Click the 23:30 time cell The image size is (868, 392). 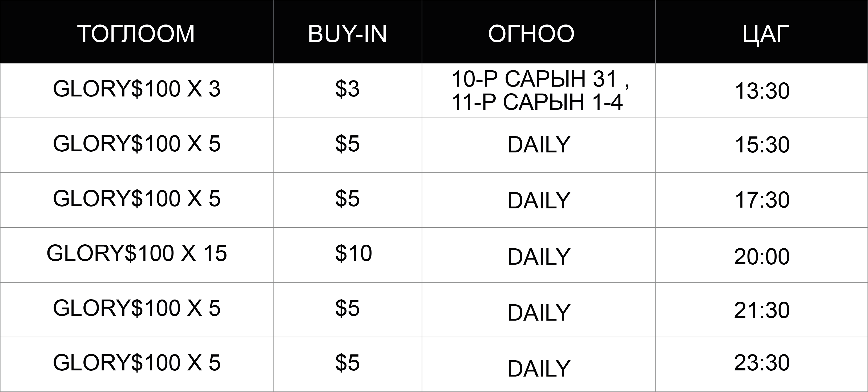tap(761, 364)
